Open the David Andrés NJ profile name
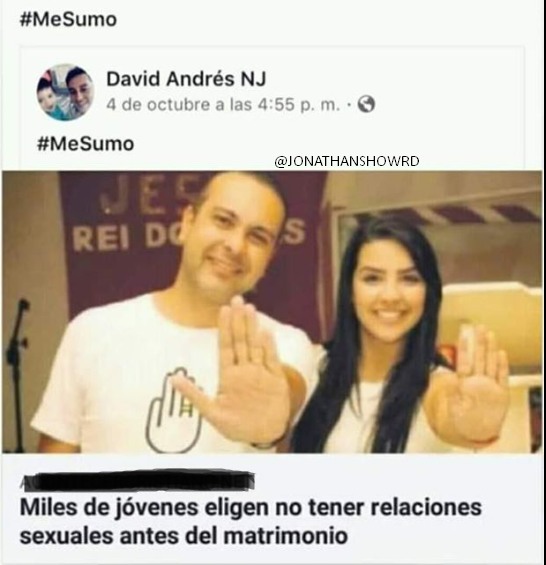546x565 pixels. (186, 79)
